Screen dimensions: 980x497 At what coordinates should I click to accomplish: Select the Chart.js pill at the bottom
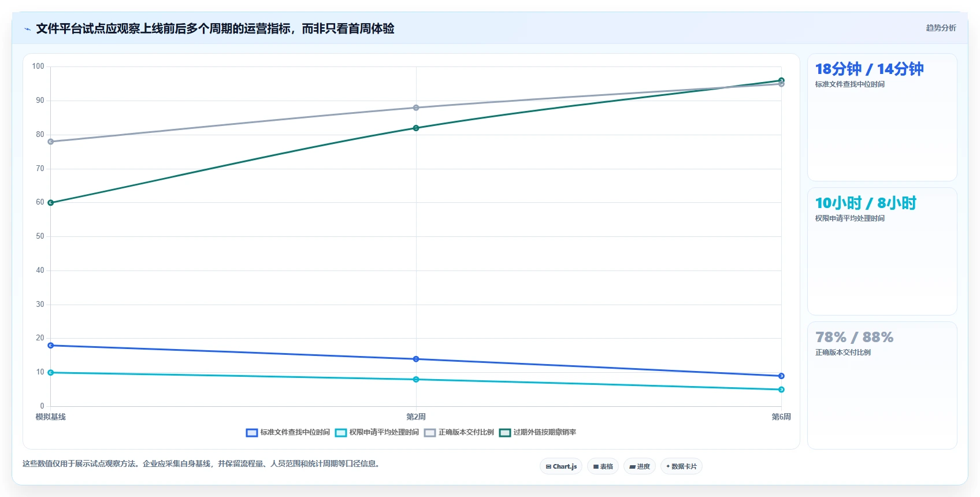(x=561, y=466)
